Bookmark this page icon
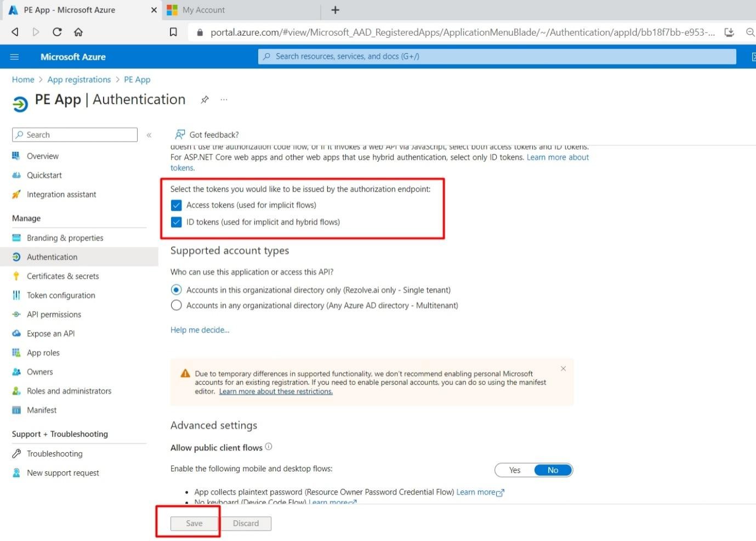This screenshot has height=541, width=756. point(173,32)
